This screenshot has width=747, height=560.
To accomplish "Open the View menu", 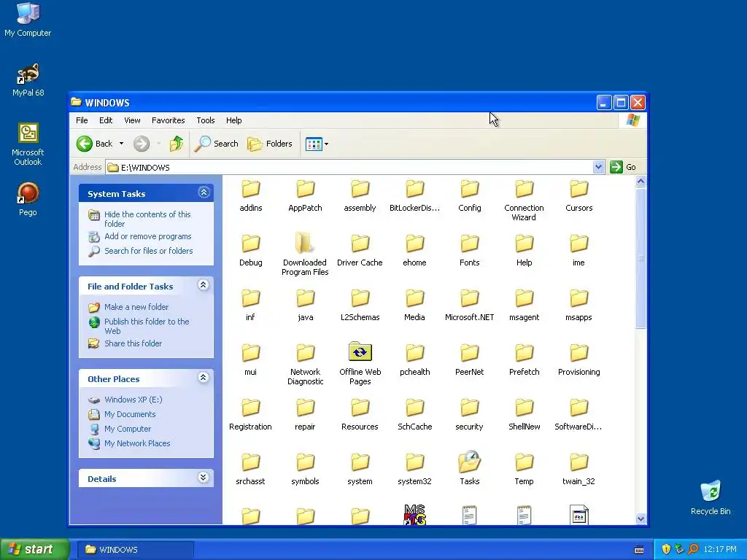I will click(133, 120).
